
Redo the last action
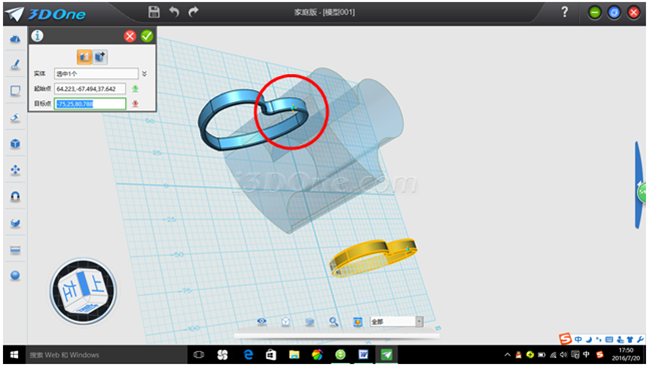[193, 12]
